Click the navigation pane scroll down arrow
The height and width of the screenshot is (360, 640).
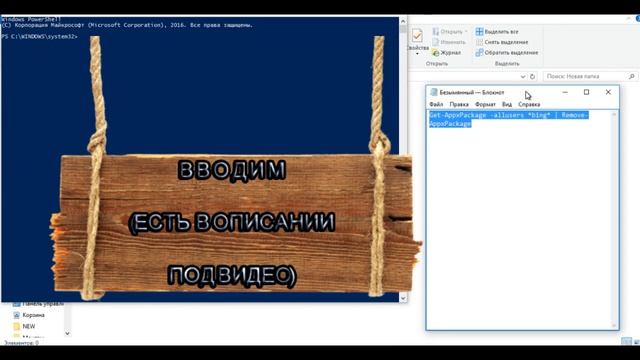[67, 333]
